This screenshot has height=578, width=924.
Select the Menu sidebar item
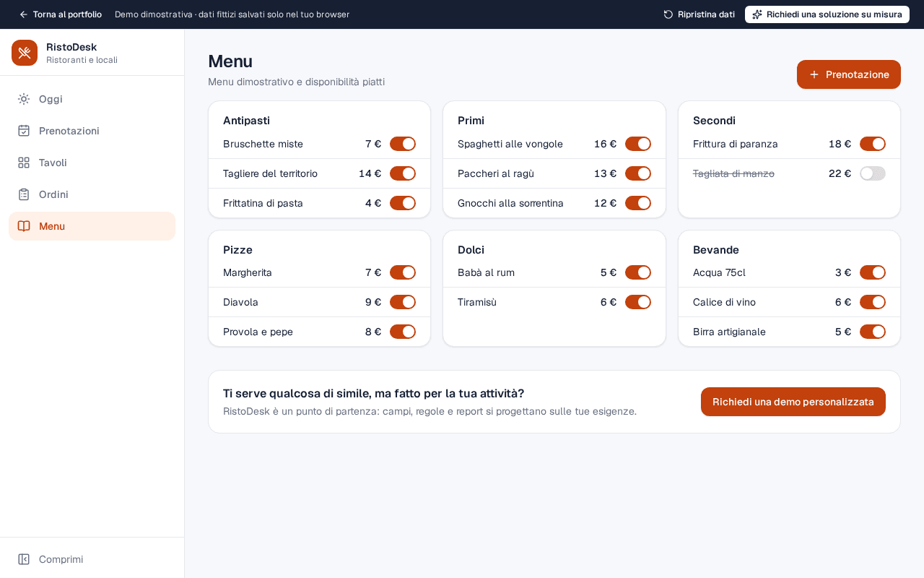pyautogui.click(x=92, y=226)
